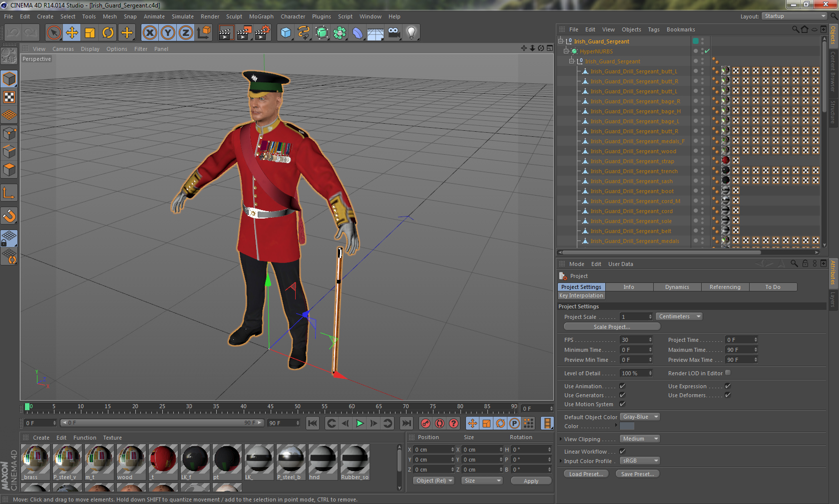Open viewport Cameras menu
Image resolution: width=839 pixels, height=504 pixels.
click(63, 49)
